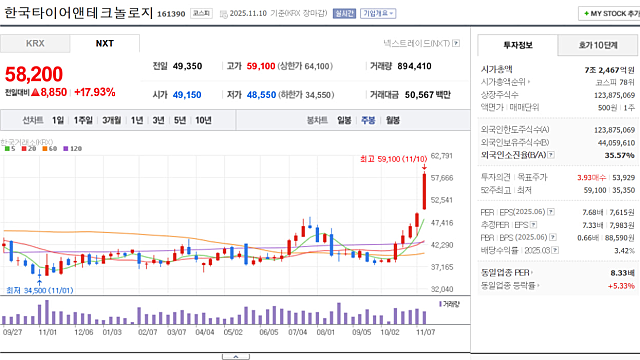Click 전일 value 49,350
The height and width of the screenshot is (360, 640).
187,66
